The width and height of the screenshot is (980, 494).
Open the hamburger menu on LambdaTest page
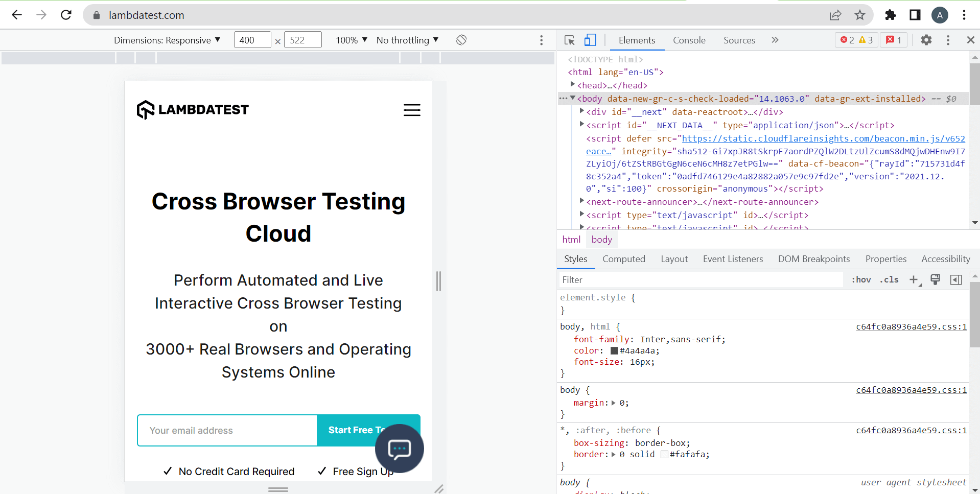click(412, 110)
